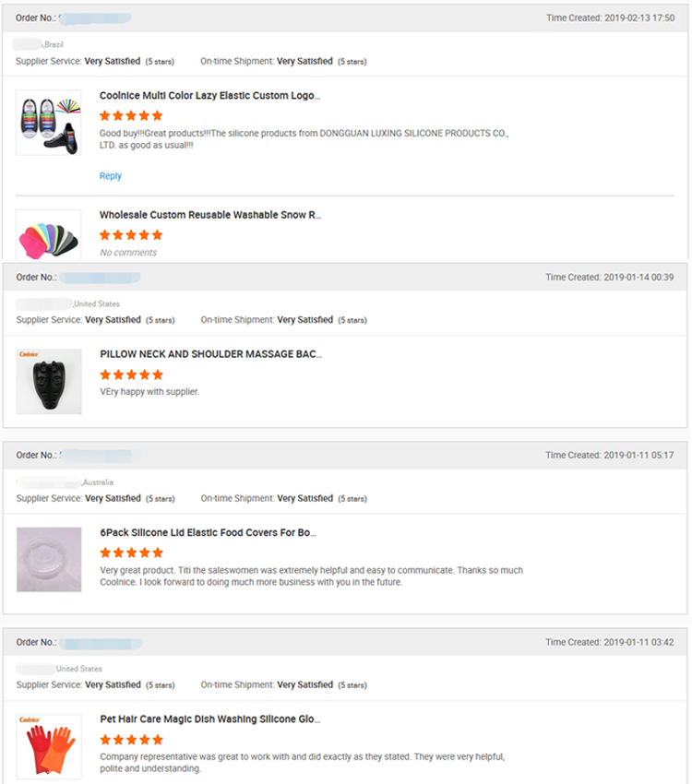Screen dimensions: 692x784
Task: Click the Reply link under the shoelace review
Action: tap(110, 176)
